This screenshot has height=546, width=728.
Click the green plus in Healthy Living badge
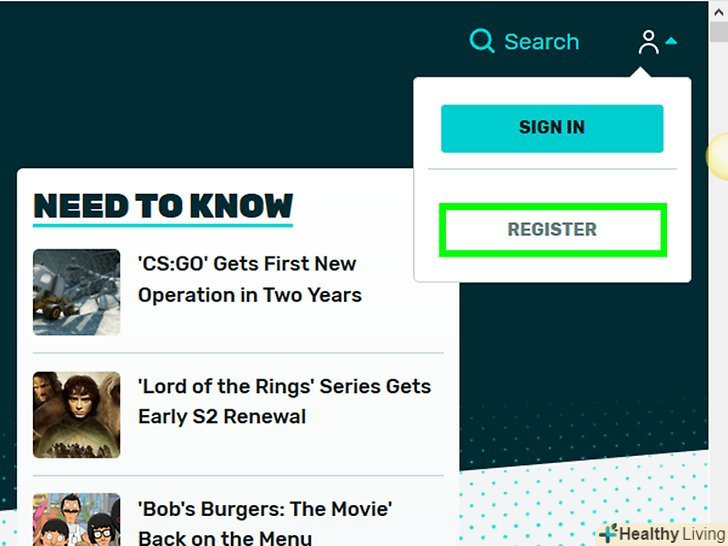pos(608,533)
